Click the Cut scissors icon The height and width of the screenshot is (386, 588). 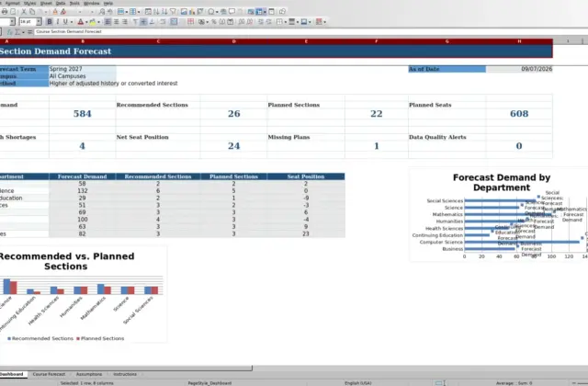pos(24,12)
